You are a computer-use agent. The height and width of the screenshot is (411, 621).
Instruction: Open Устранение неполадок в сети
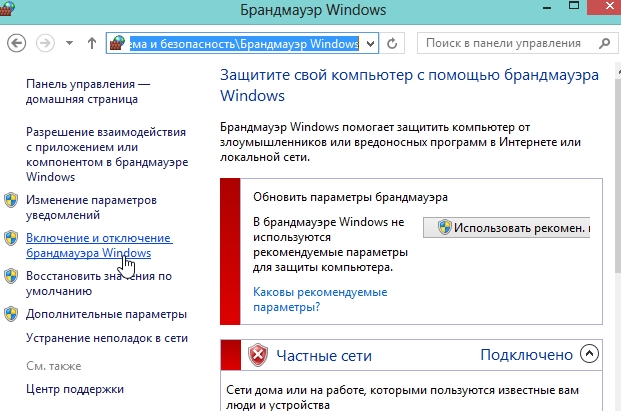(x=107, y=338)
